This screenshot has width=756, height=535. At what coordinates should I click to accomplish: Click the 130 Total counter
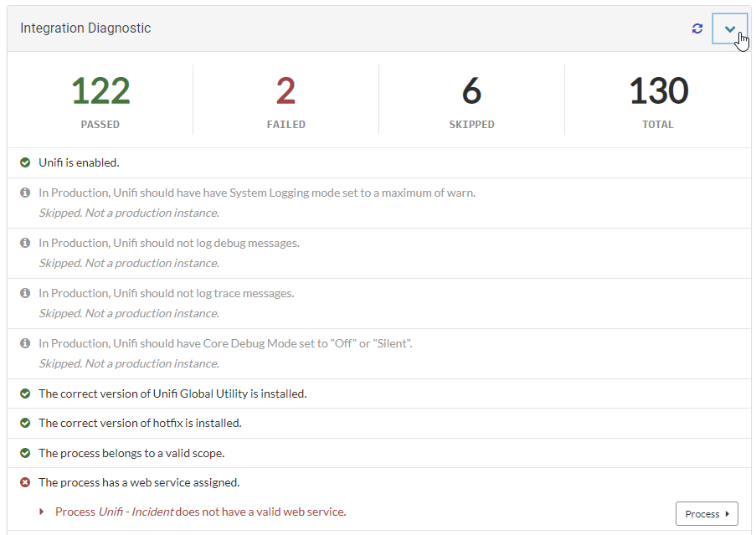click(x=658, y=91)
